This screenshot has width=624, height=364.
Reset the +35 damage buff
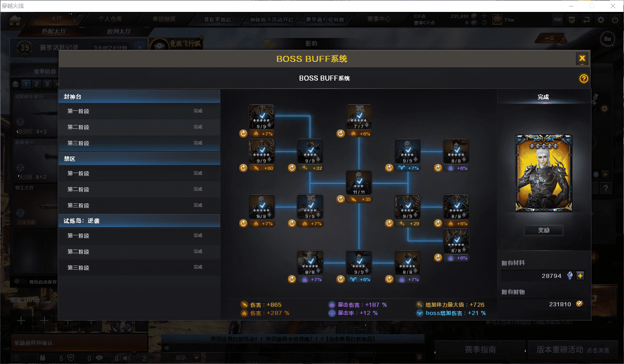click(340, 199)
